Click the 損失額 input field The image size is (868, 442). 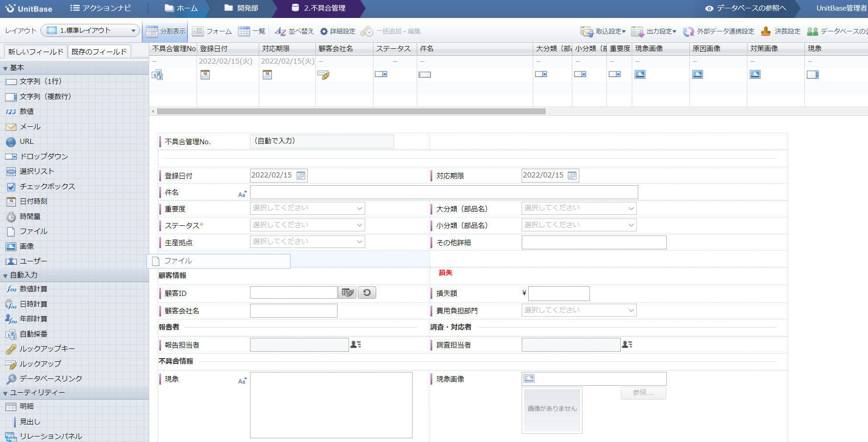pyautogui.click(x=559, y=293)
